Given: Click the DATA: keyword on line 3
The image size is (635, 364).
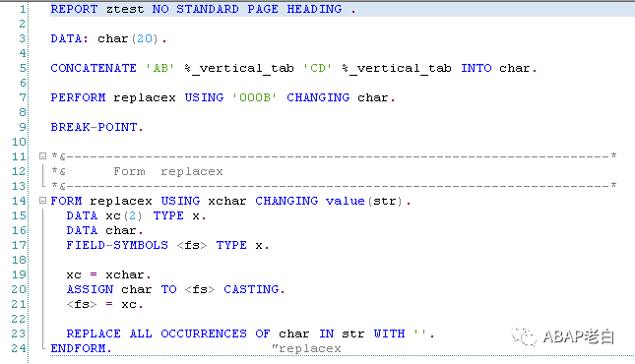Looking at the screenshot, I should pyautogui.click(x=69, y=38).
